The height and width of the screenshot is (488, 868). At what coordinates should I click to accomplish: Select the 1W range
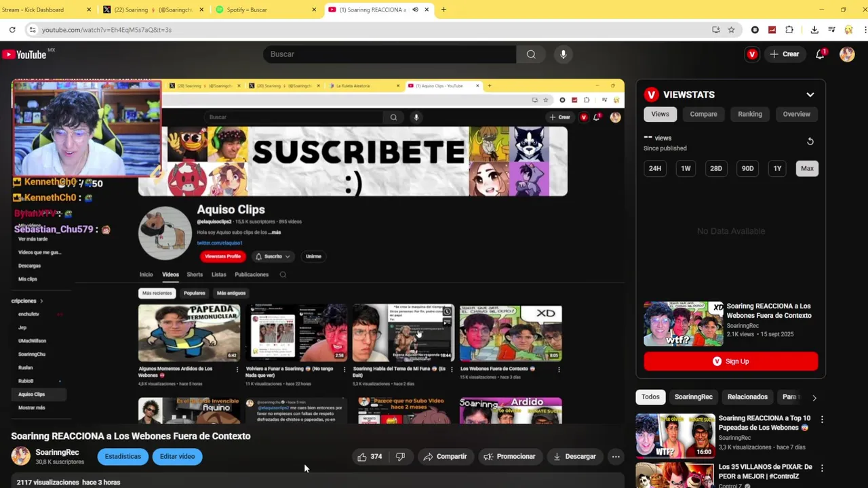click(x=686, y=169)
